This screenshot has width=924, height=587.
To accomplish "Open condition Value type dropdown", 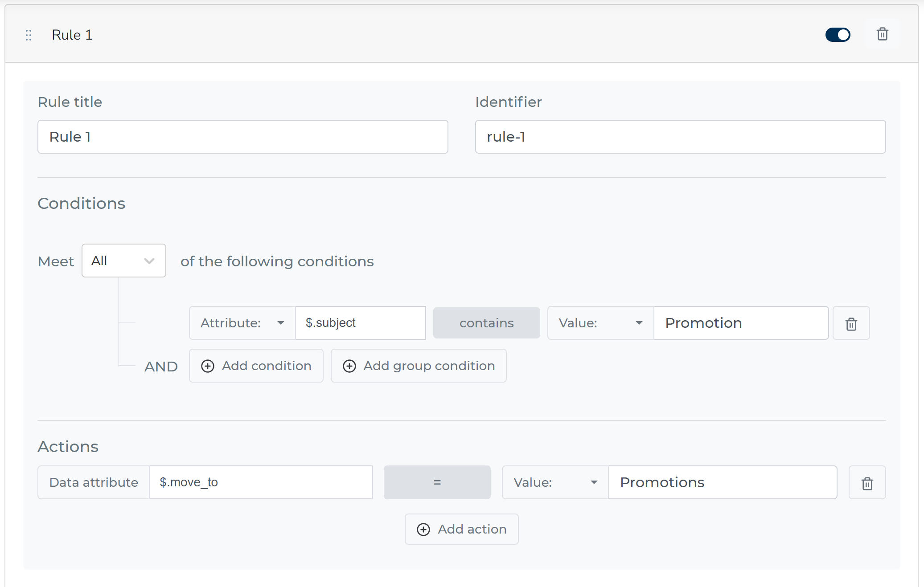I will coord(600,323).
